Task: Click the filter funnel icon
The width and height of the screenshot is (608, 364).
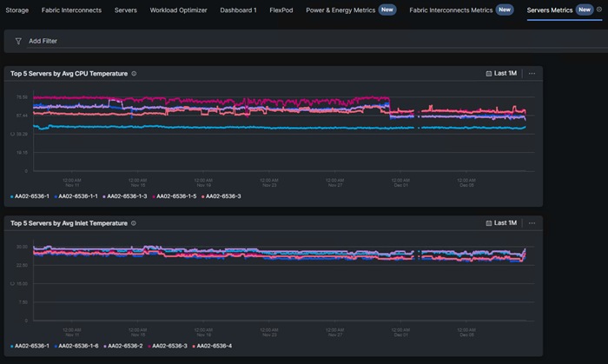Action: (x=18, y=41)
